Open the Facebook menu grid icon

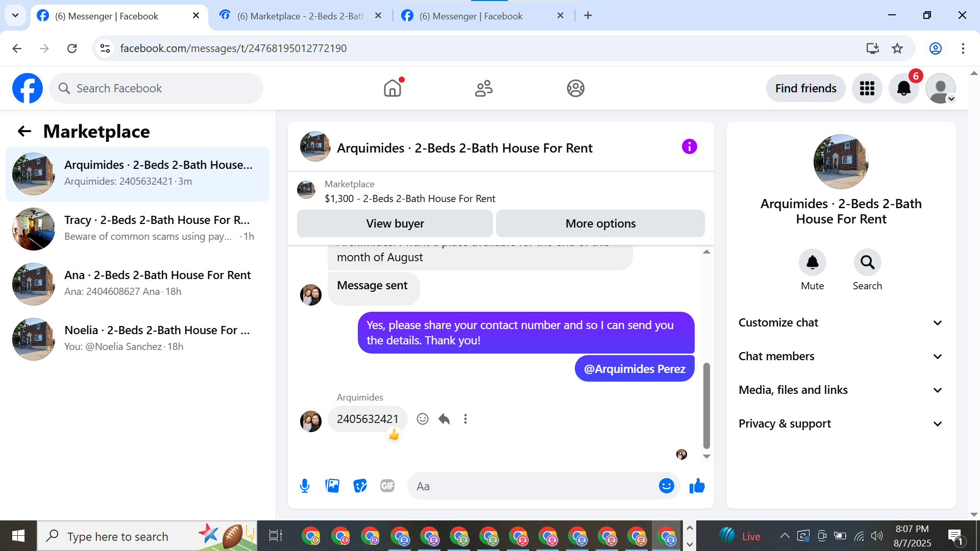click(x=867, y=88)
